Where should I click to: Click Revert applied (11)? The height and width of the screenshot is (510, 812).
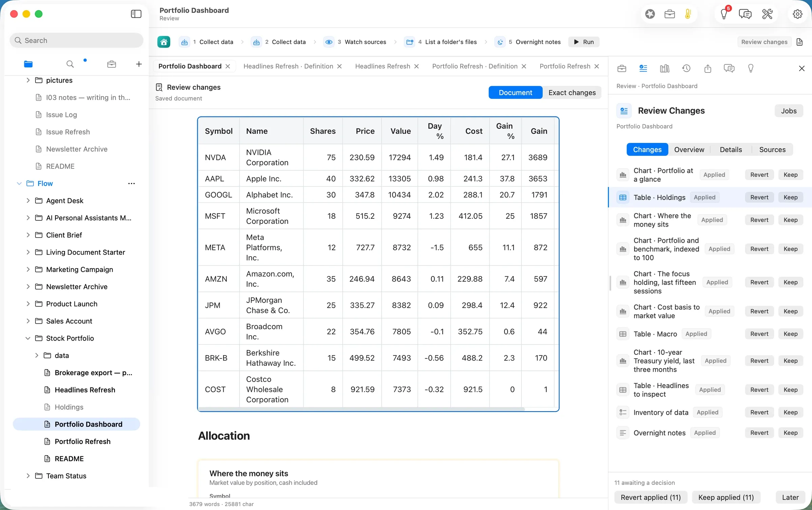tap(651, 497)
